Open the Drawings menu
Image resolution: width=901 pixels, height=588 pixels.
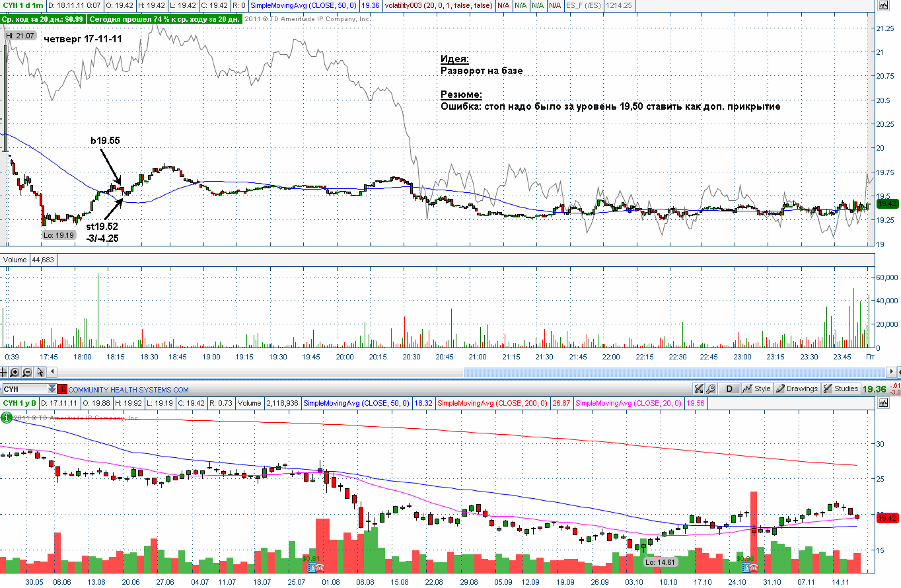tap(797, 388)
